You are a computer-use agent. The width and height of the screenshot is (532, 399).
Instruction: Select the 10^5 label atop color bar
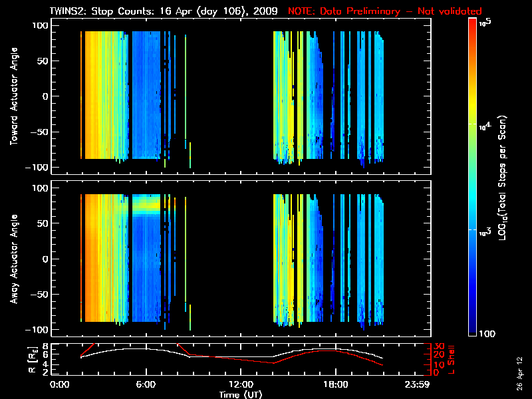[x=484, y=23]
